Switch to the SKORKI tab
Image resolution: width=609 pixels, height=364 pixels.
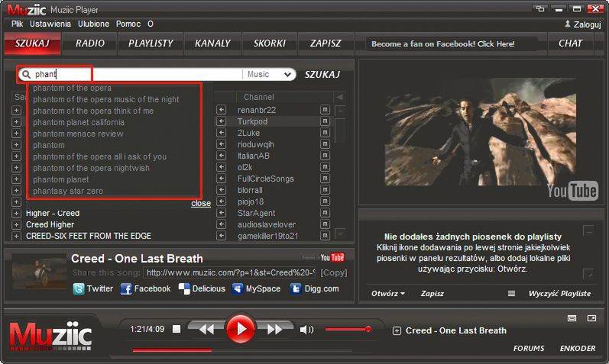270,43
